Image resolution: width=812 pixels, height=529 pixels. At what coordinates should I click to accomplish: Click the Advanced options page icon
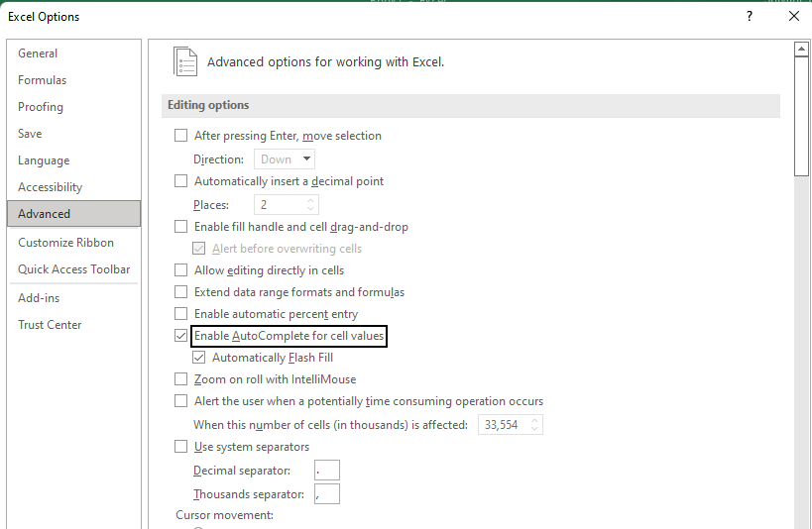(185, 61)
